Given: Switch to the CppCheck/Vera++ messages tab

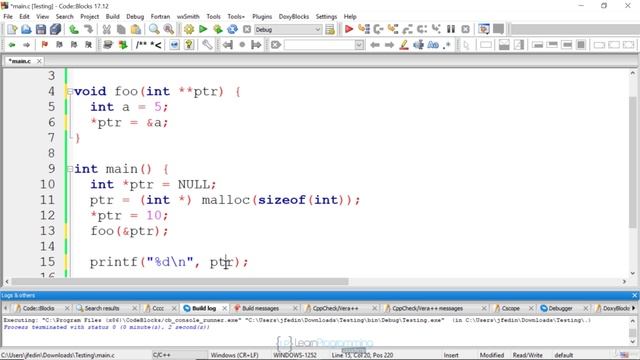Looking at the screenshot, I should click(427, 308).
